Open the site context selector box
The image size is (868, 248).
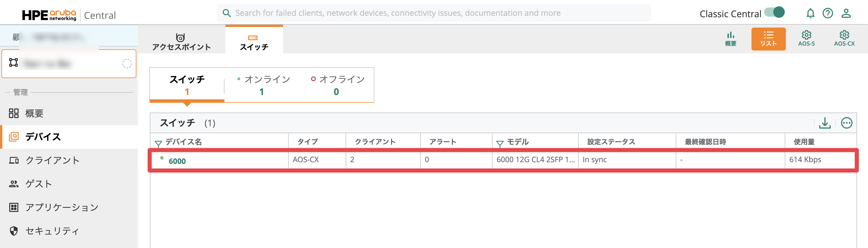point(69,63)
